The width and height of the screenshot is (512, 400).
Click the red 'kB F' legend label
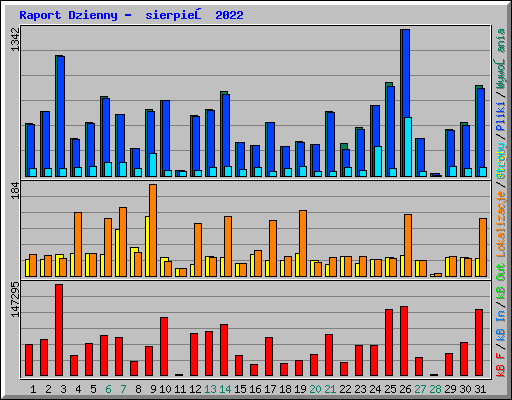pos(501,364)
